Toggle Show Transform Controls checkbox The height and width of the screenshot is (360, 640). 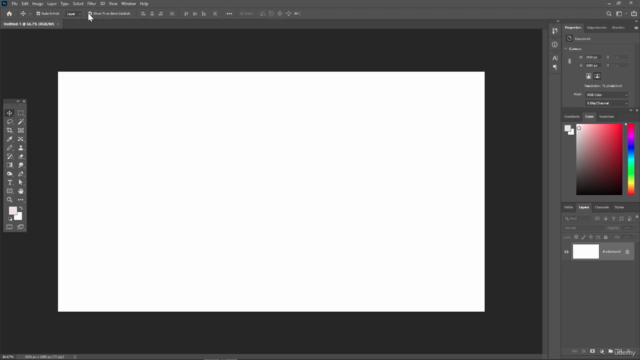pyautogui.click(x=90, y=13)
